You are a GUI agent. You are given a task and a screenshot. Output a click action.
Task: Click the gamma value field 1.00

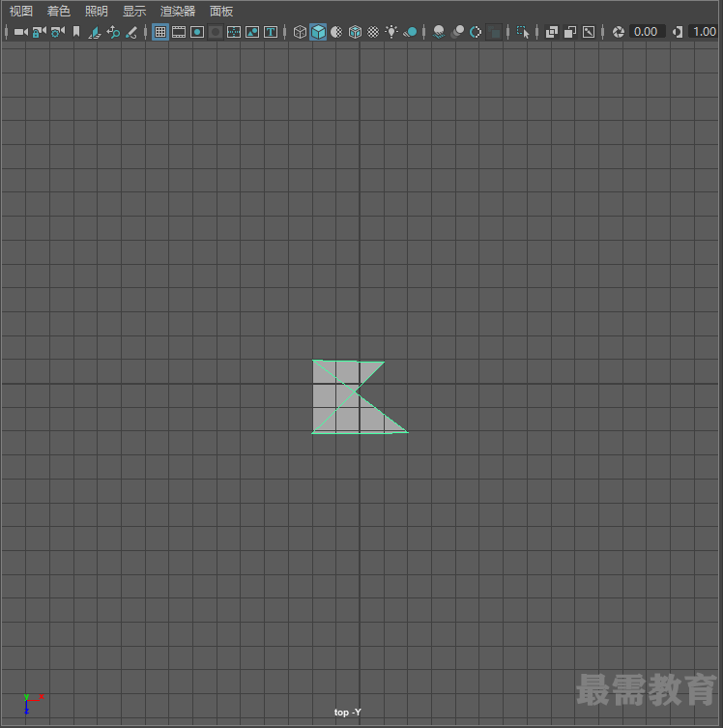pyautogui.click(x=705, y=32)
